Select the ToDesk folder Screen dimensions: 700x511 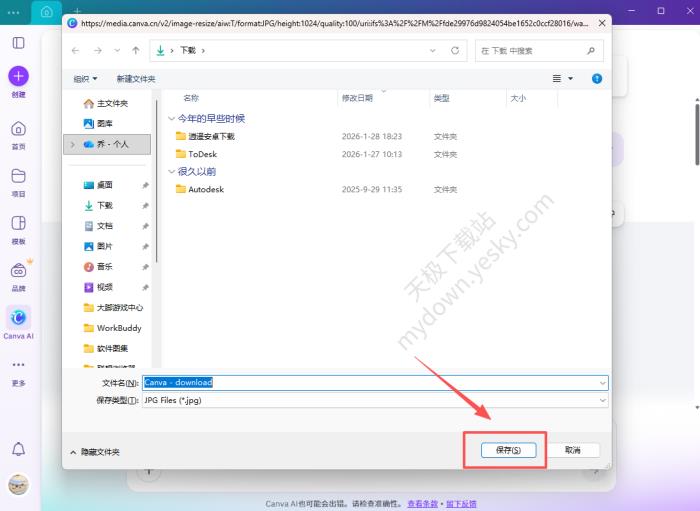tap(202, 154)
